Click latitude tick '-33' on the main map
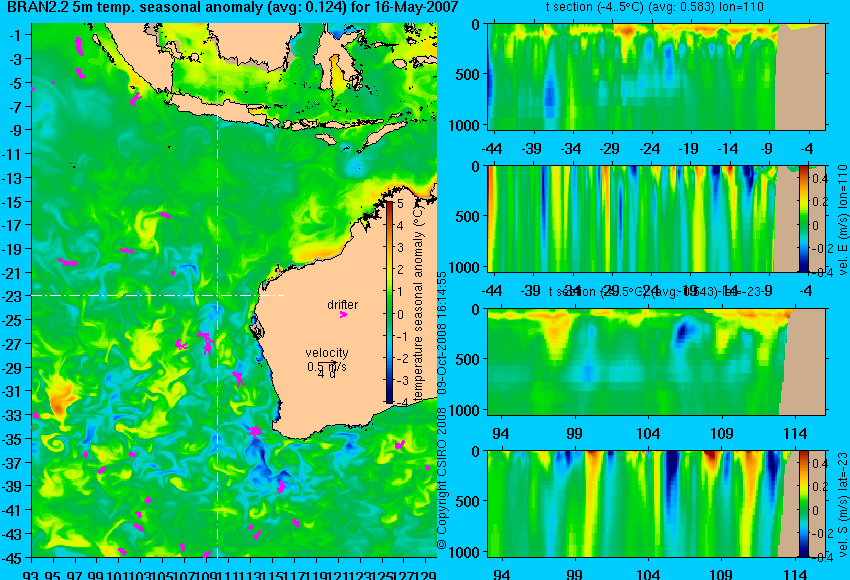Viewport: 850px width, 580px height. [12, 415]
